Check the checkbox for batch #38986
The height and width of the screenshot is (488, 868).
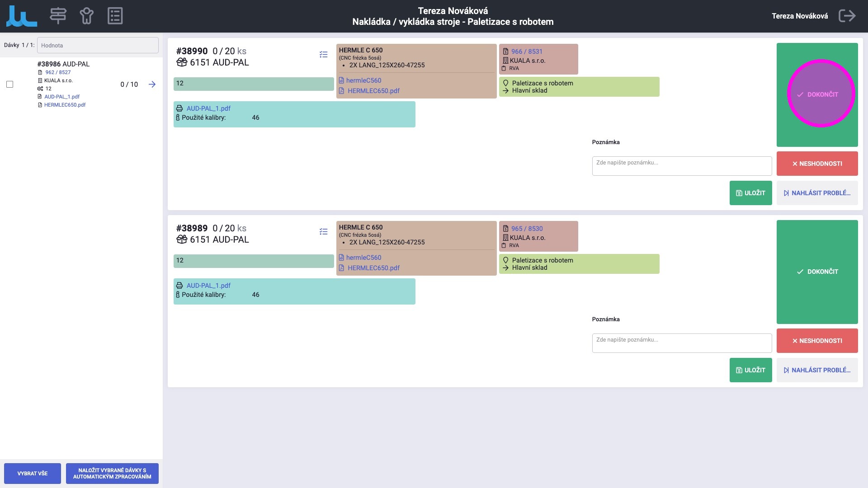[9, 84]
